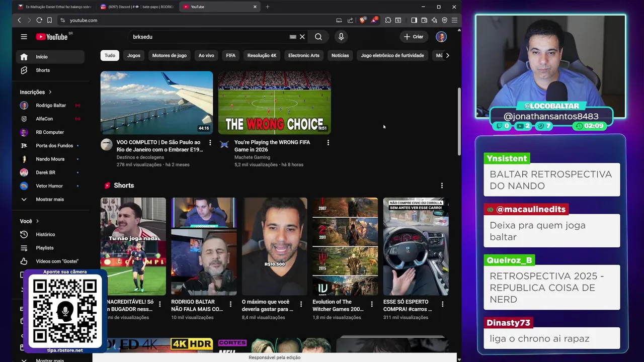
Task: Open the Brave Wallet icon
Action: tap(424, 20)
